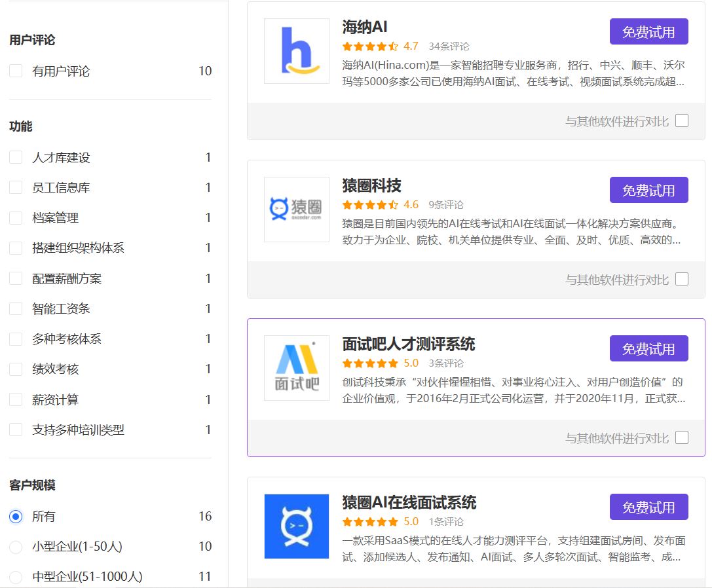712x588 pixels.
Task: Click 免费试用 button for 猿圈科技
Action: [649, 191]
